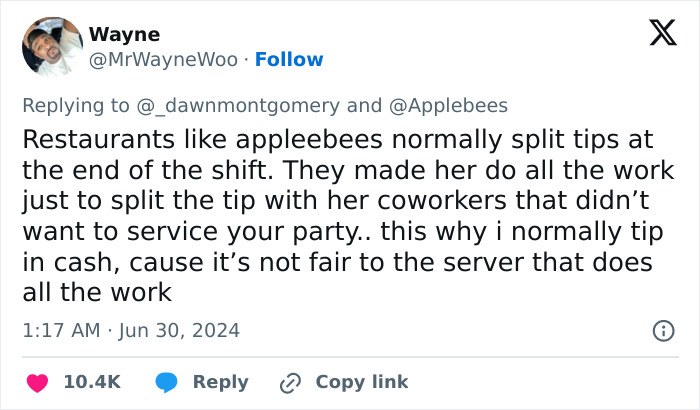Click the tweet's last line 'all the work'
The width and height of the screenshot is (700, 410).
[97, 293]
